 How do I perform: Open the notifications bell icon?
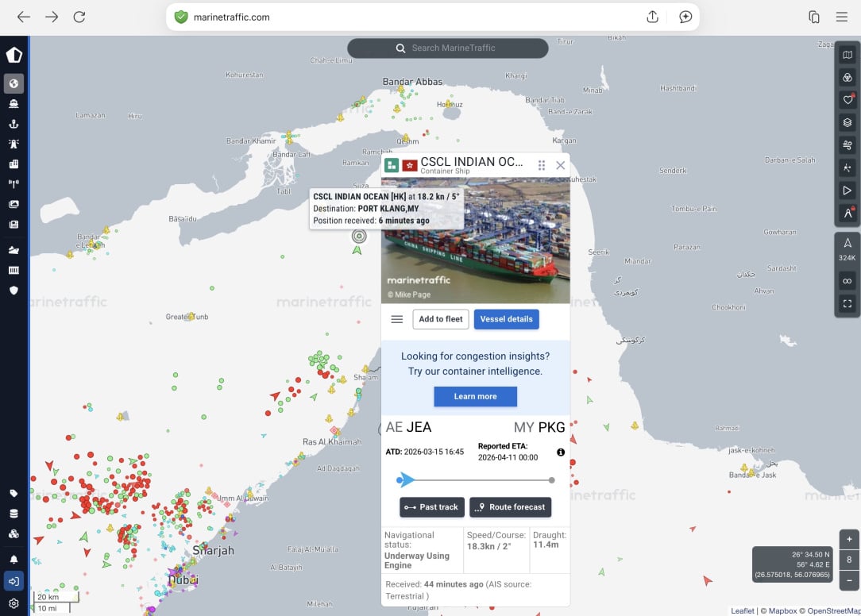(x=14, y=560)
